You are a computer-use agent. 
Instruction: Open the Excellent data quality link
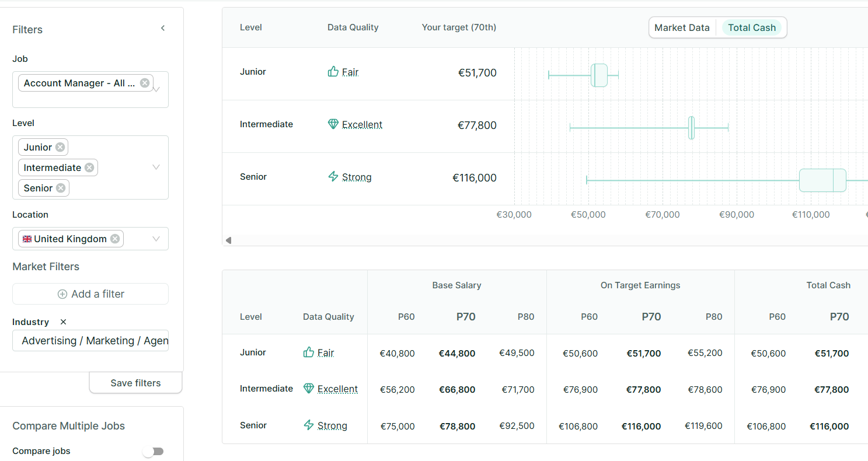pos(362,124)
